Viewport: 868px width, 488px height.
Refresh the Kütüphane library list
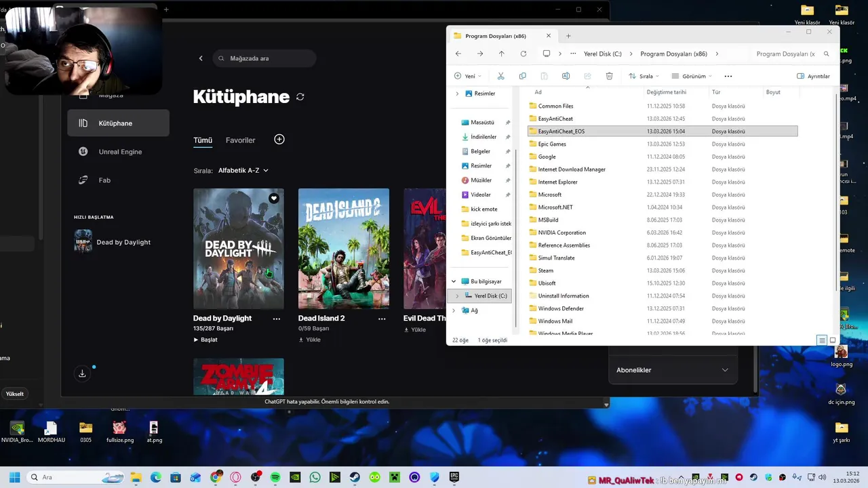300,97
